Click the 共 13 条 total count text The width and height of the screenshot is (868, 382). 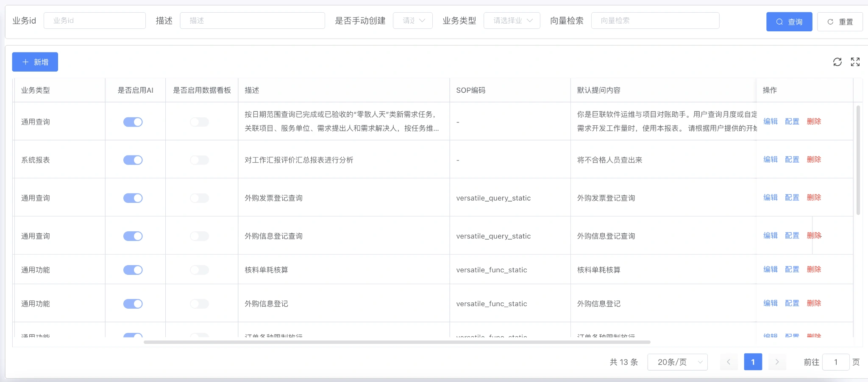(624, 362)
